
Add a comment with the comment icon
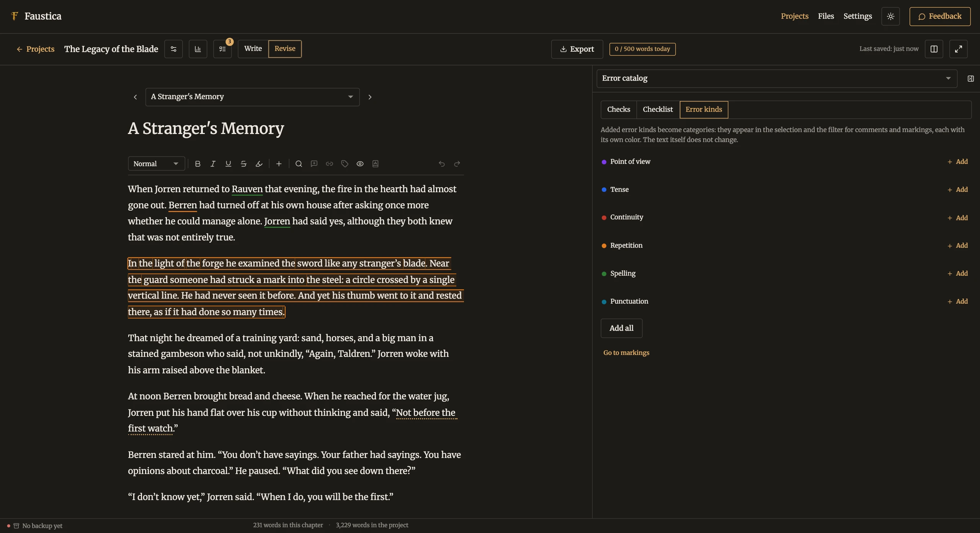click(314, 164)
